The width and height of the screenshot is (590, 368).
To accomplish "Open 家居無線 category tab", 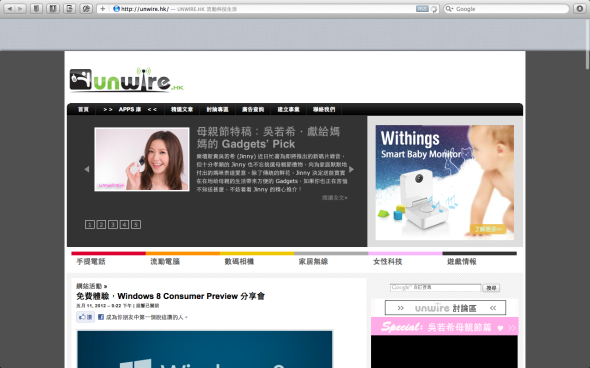I will pyautogui.click(x=313, y=262).
